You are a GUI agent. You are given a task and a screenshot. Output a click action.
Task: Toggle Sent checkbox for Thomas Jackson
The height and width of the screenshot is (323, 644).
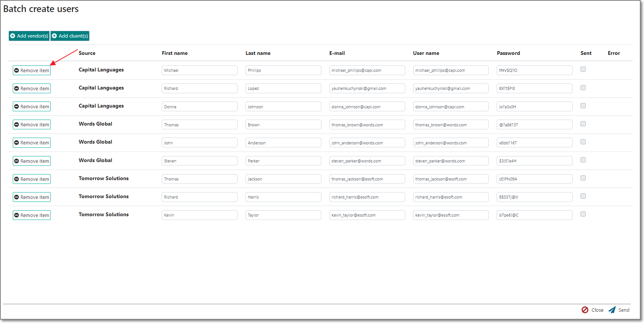(583, 178)
